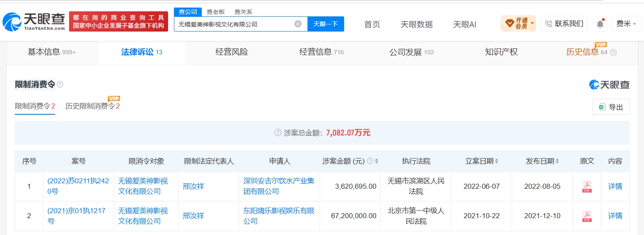
Task: Go to 首页 nav link
Action: click(x=372, y=24)
